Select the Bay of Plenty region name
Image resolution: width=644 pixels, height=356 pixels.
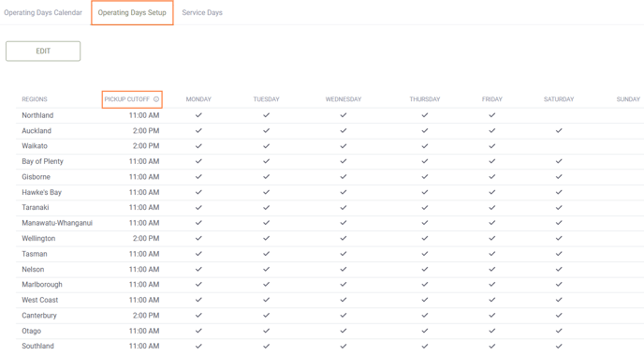pos(43,161)
